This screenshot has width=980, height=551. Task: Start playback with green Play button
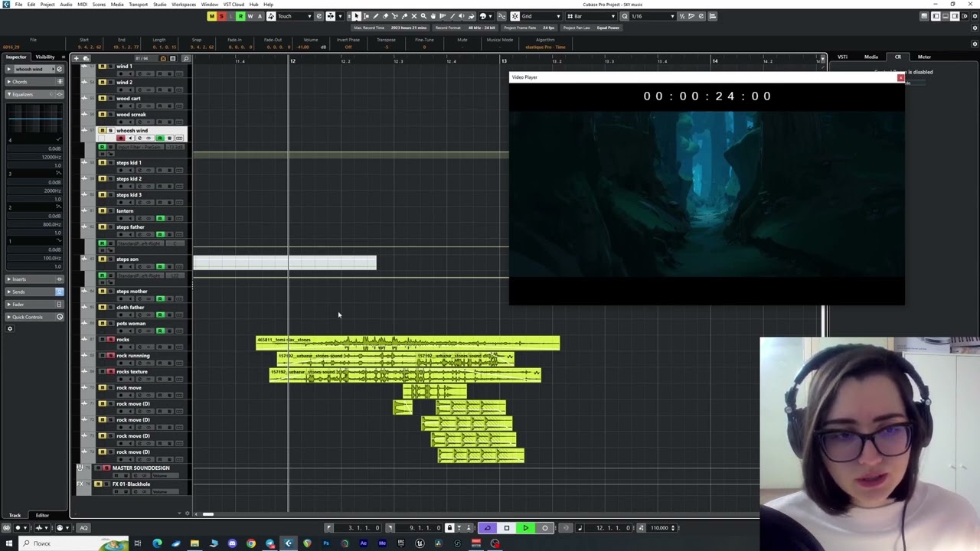point(526,527)
